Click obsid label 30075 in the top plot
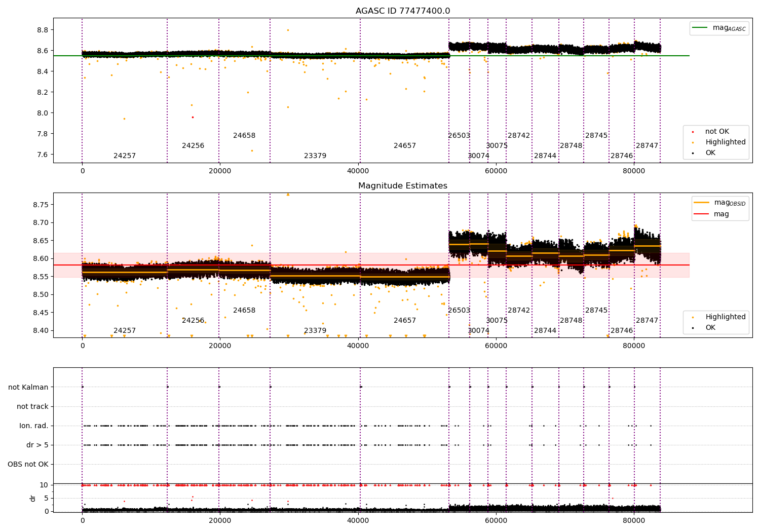Viewport: 760px width, 532px height. [x=497, y=146]
